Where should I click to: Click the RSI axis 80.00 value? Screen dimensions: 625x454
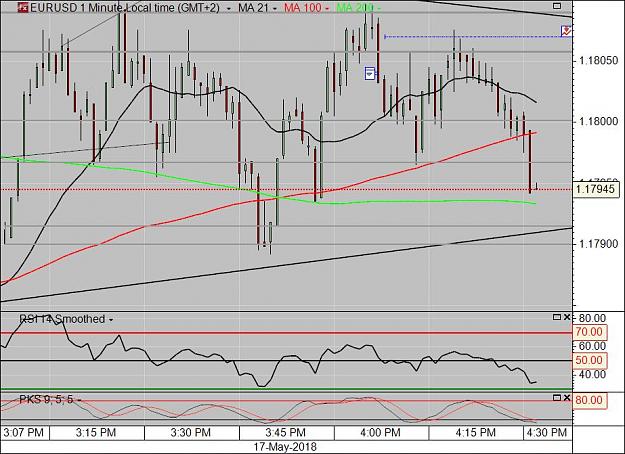coord(592,318)
